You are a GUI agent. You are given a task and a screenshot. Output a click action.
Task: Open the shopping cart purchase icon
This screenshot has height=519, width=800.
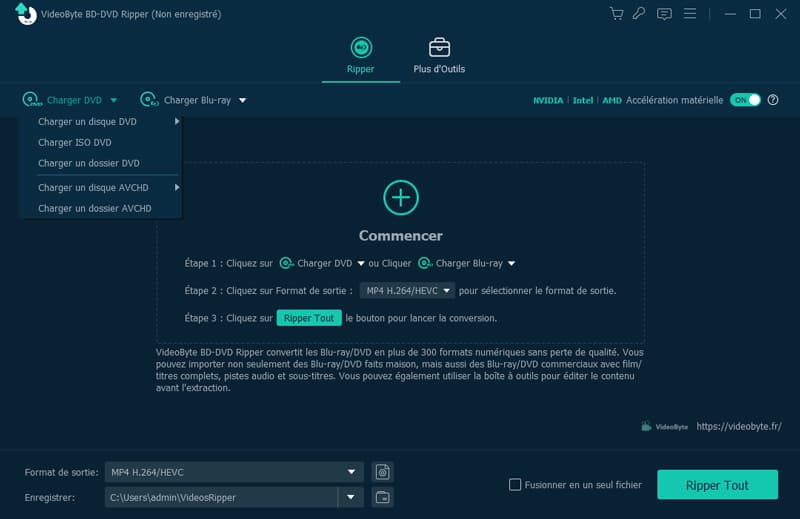tap(616, 14)
